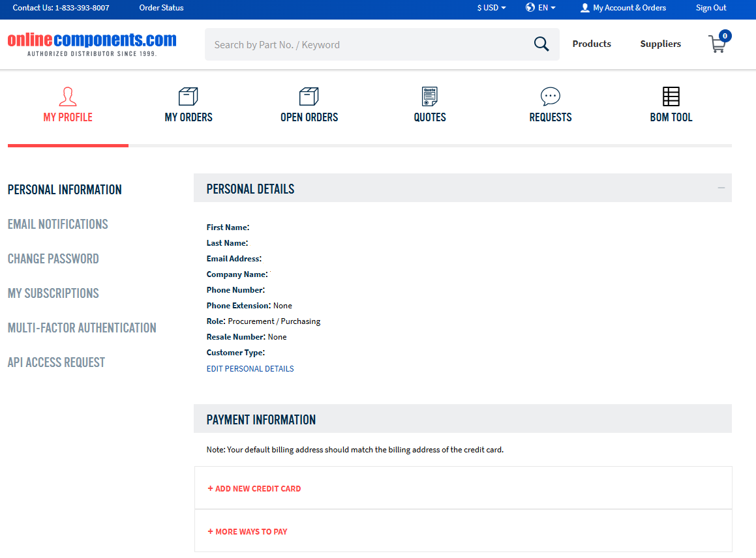Click the account user icon in top bar
Screen dimensions: 756x558
pyautogui.click(x=585, y=8)
